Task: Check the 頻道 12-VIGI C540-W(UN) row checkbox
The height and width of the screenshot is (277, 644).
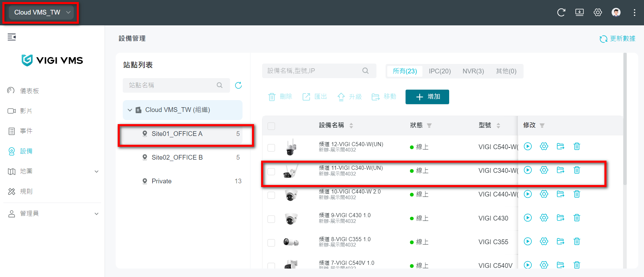Action: [271, 148]
